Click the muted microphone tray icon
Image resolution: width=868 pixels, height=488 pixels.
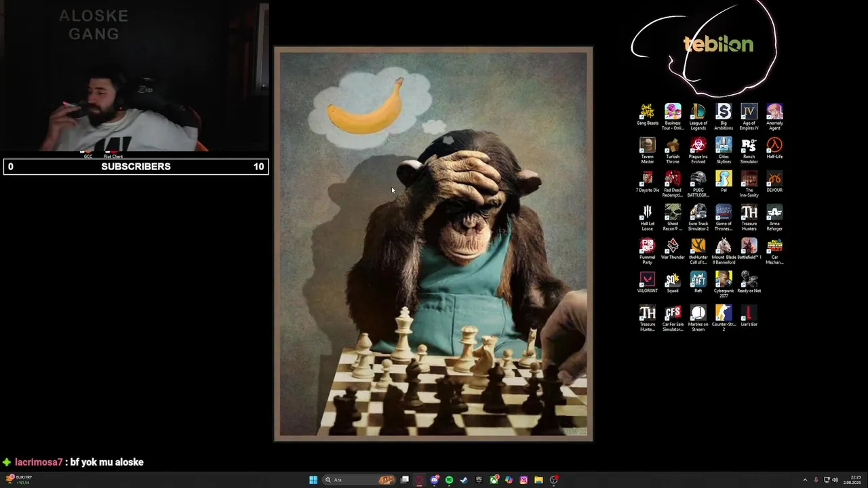(x=816, y=480)
